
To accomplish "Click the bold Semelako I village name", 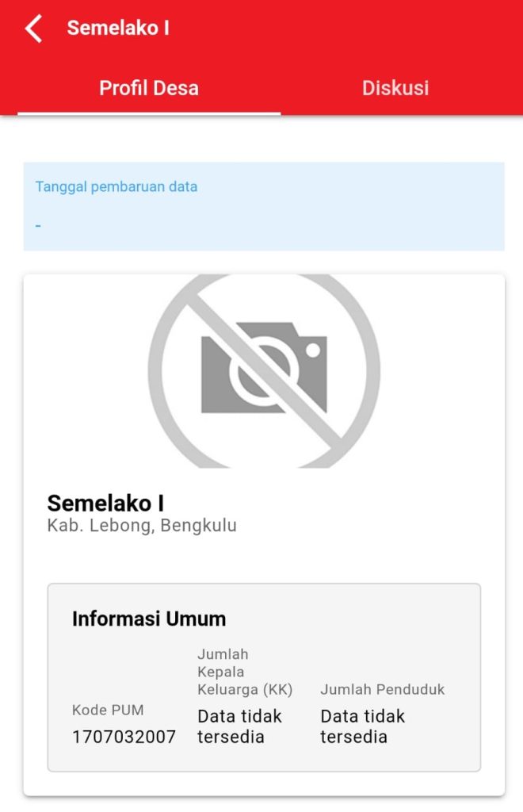I will pyautogui.click(x=105, y=503).
